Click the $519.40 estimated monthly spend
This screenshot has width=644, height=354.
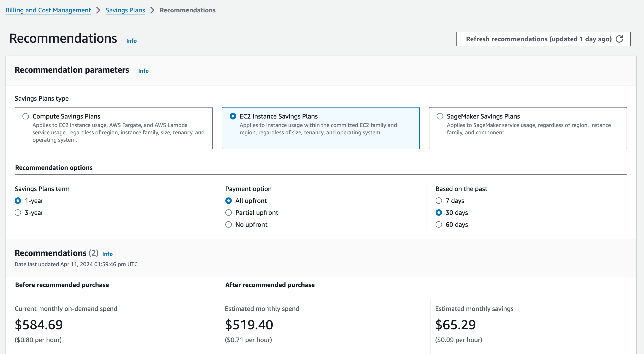coord(249,325)
